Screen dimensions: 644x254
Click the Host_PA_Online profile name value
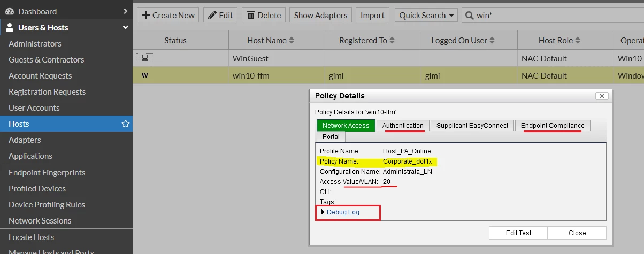tap(407, 151)
